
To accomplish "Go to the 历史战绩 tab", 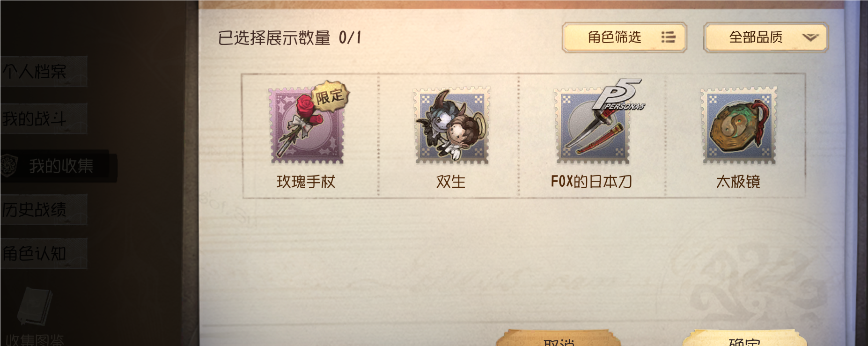I will (x=44, y=209).
